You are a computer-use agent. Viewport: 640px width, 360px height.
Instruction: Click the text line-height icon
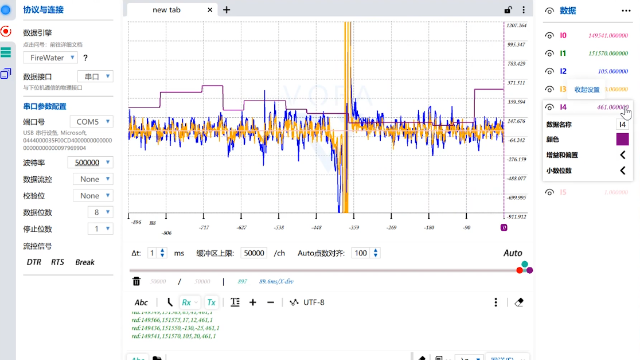pyautogui.click(x=235, y=302)
